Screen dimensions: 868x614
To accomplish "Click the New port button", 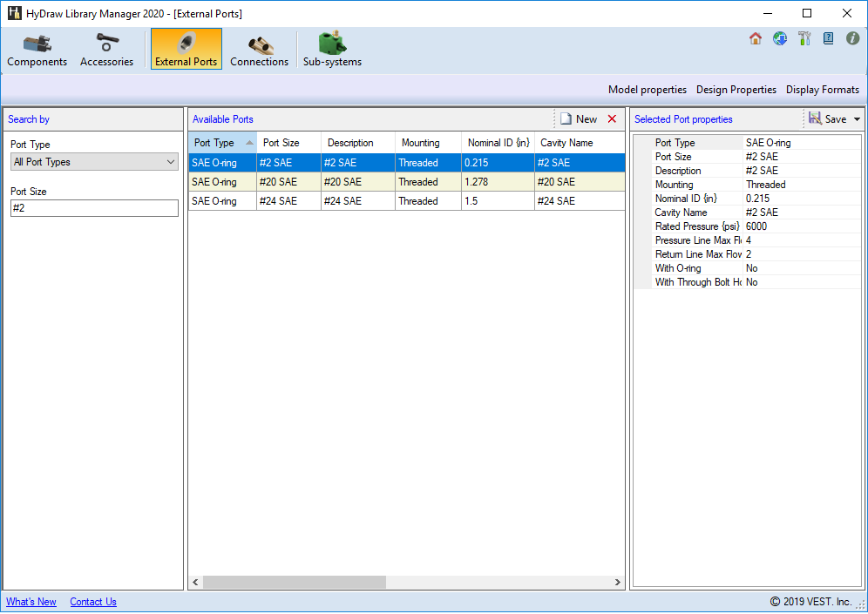I will 579,119.
